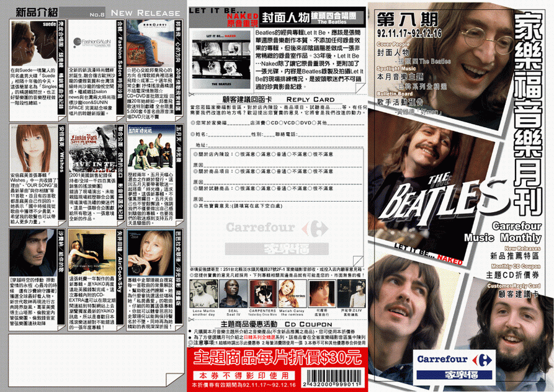Click the Customer Reply Card label
Image resolution: width=554 pixels, height=392 pixels.
coord(514,286)
